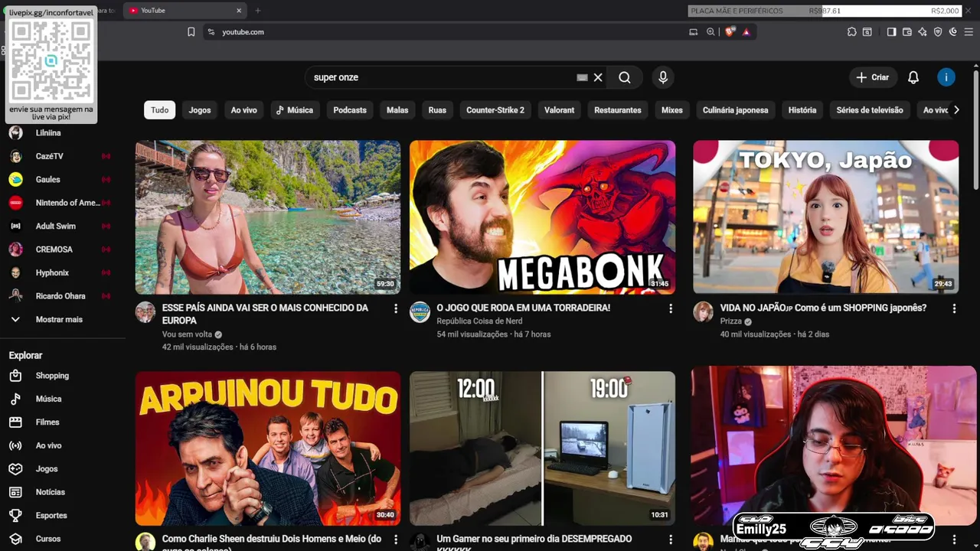The width and height of the screenshot is (980, 551).
Task: Open options menu for VIDA NO JAPÃO video
Action: point(954,308)
